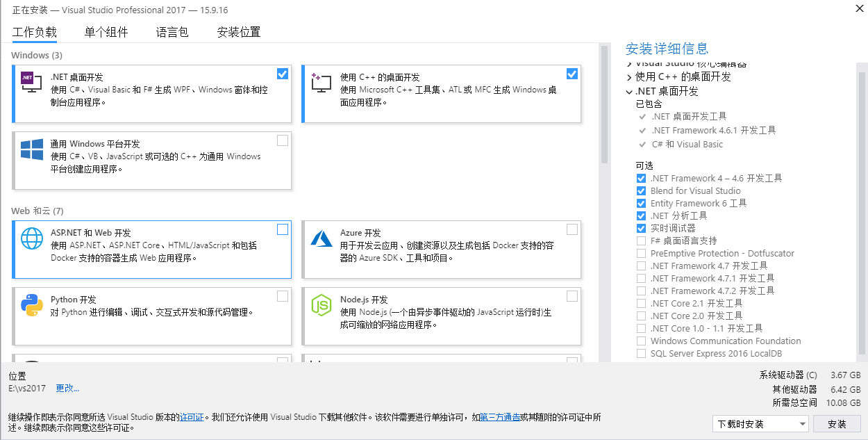Image resolution: width=868 pixels, height=440 pixels.
Task: Expand 使用 C++ 的桌面开发 details node
Action: [629, 77]
